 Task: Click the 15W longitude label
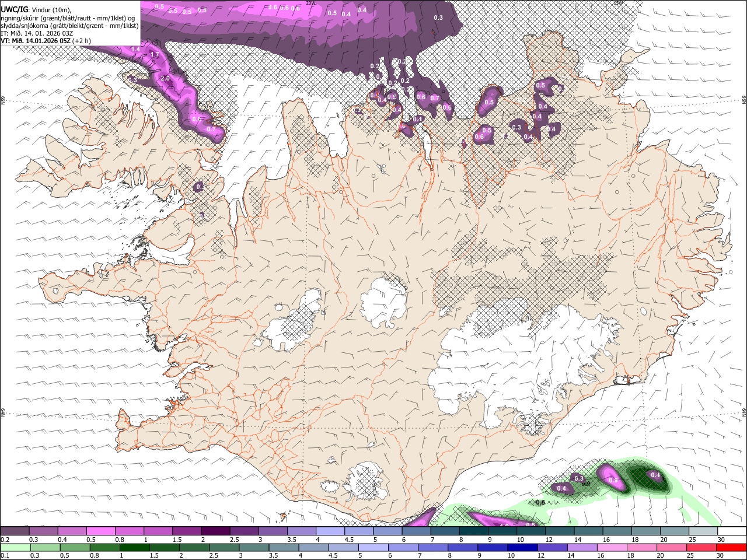(x=619, y=3)
